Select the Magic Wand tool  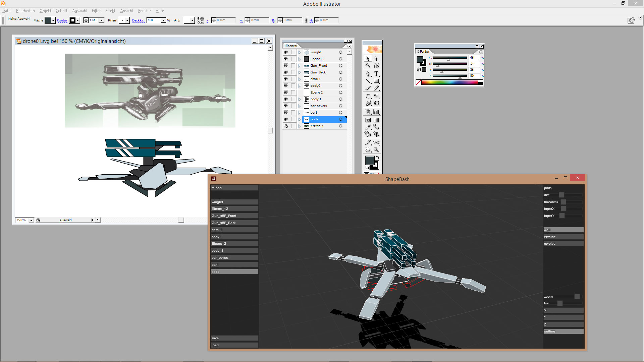coord(368,66)
